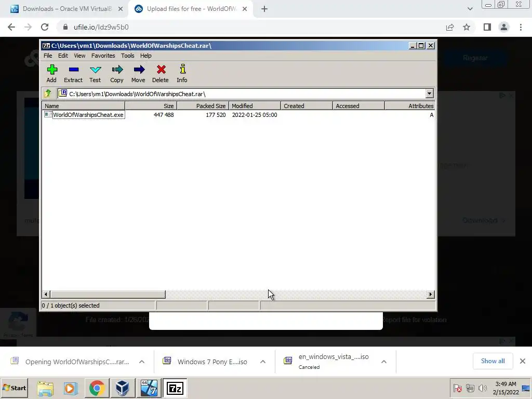Click the 177 520 packed size value
This screenshot has width=532, height=399.
216,115
